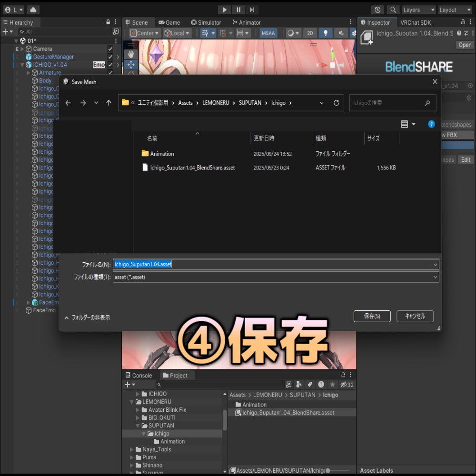This screenshot has height=476, width=476.
Task: Switch to the Scene tab
Action: (x=137, y=22)
